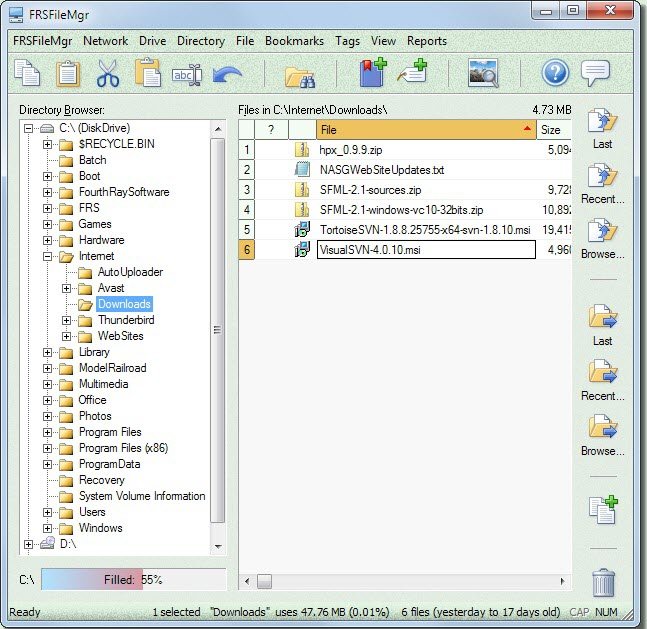Click the blue Help question mark icon
The image size is (647, 629).
click(555, 73)
